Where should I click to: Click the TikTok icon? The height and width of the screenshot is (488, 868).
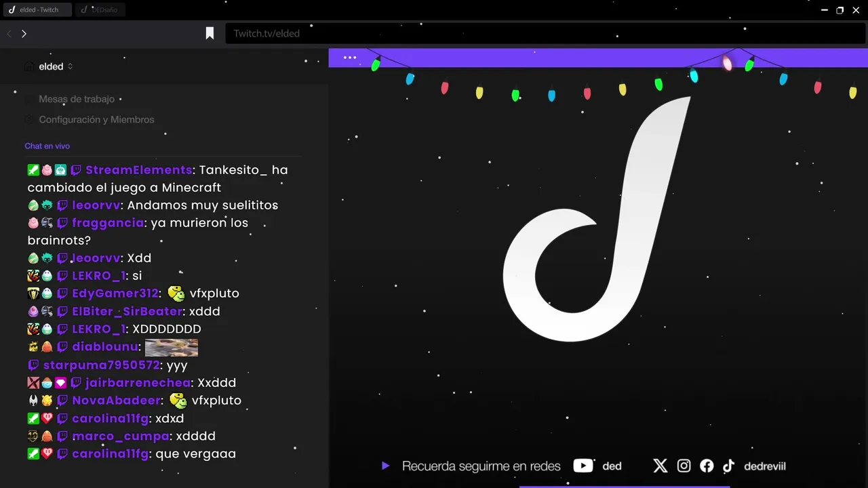point(728,466)
